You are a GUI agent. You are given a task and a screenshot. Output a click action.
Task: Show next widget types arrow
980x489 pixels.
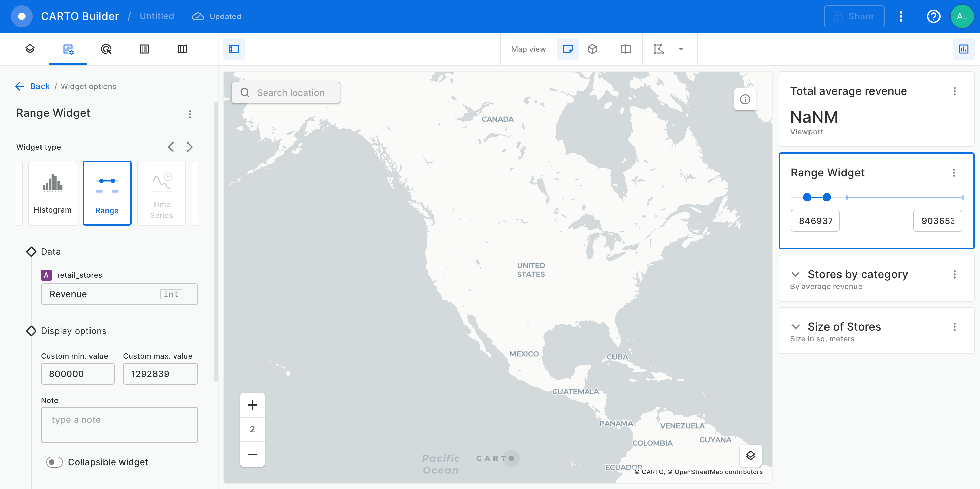click(190, 147)
